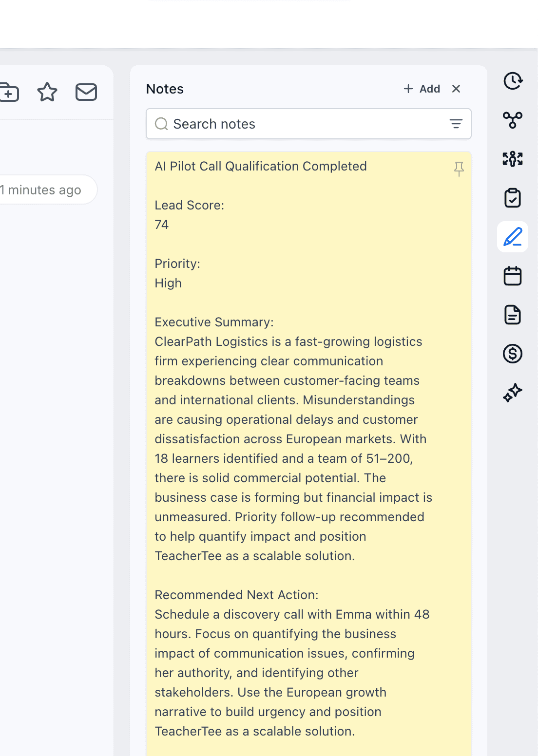Click the 'Recommended Next Action:' heading
This screenshot has width=538, height=756.
[236, 595]
